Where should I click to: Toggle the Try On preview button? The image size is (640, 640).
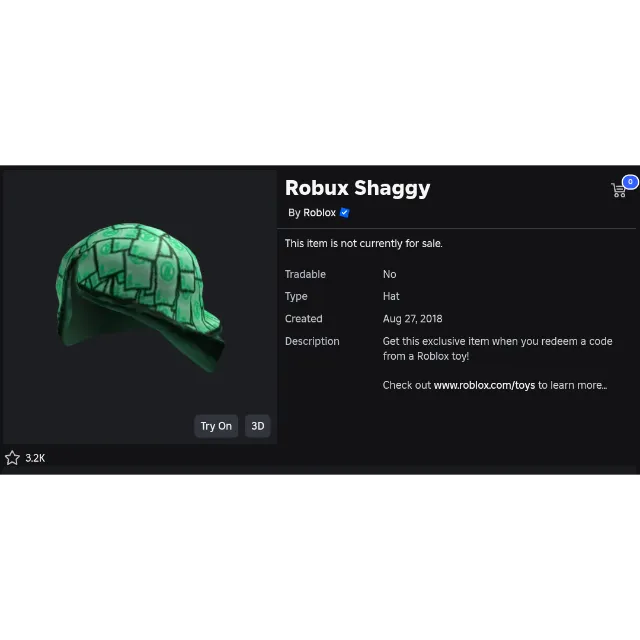[x=216, y=426]
